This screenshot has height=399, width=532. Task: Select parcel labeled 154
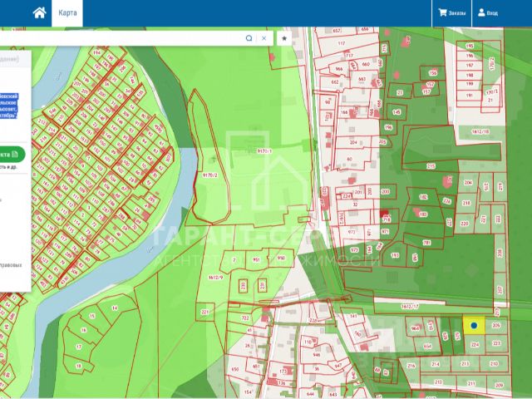[248, 392]
